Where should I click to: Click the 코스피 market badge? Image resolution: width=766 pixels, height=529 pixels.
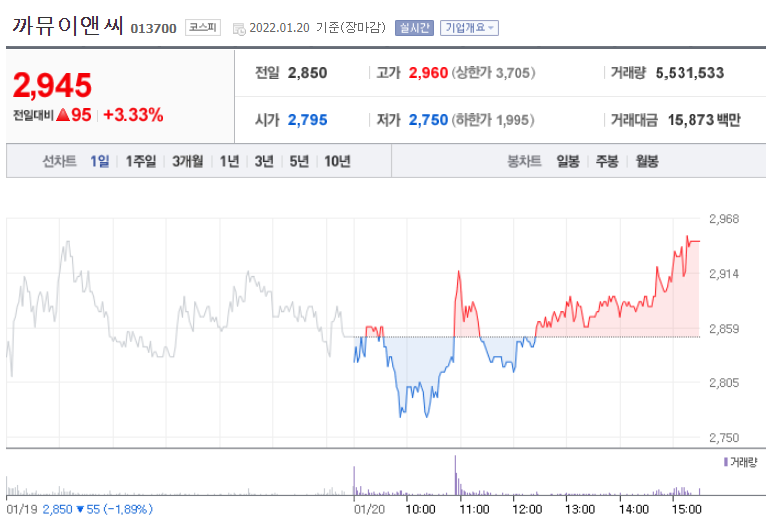point(203,27)
